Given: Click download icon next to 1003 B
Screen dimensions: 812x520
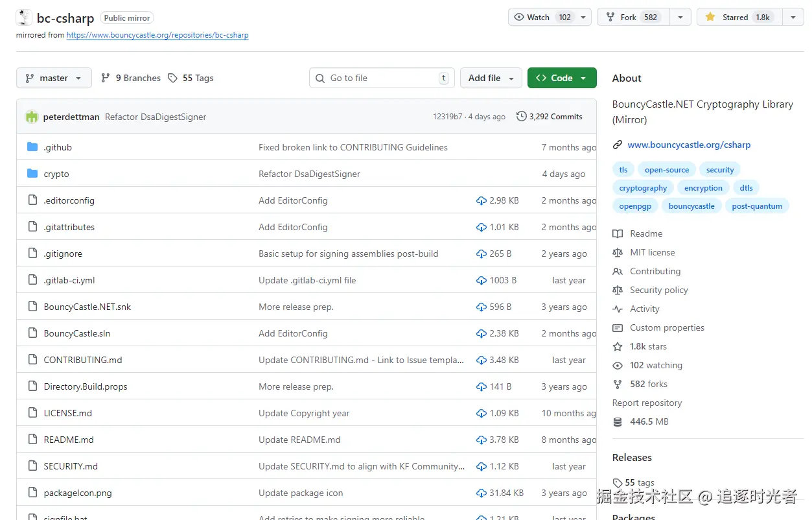Looking at the screenshot, I should click(481, 281).
